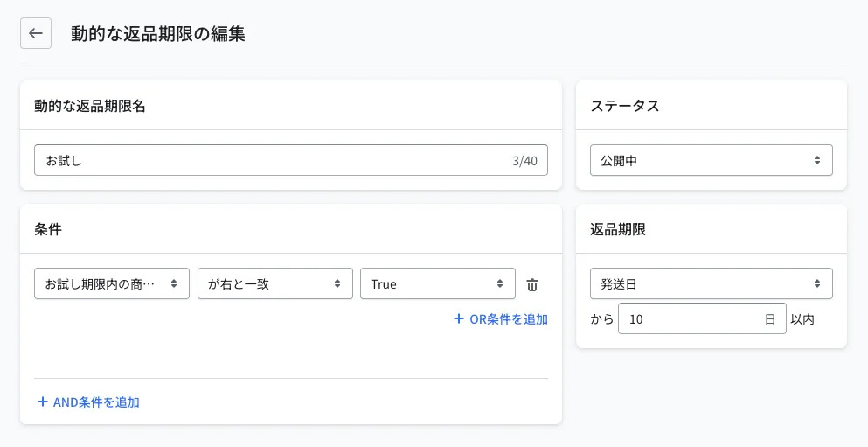Click the 10 日 days input field
This screenshot has height=447, width=868.
(702, 318)
